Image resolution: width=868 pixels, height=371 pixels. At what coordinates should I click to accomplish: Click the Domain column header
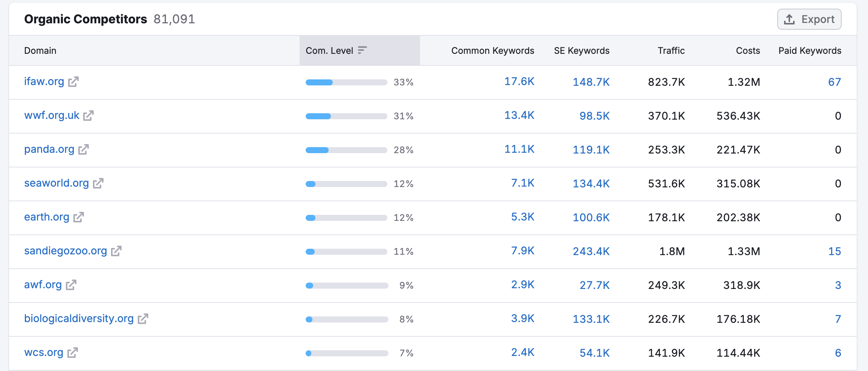point(40,50)
